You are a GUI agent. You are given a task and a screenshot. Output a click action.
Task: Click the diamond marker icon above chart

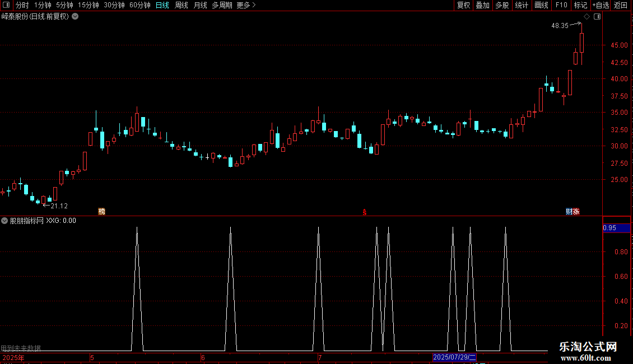pyautogui.click(x=587, y=17)
